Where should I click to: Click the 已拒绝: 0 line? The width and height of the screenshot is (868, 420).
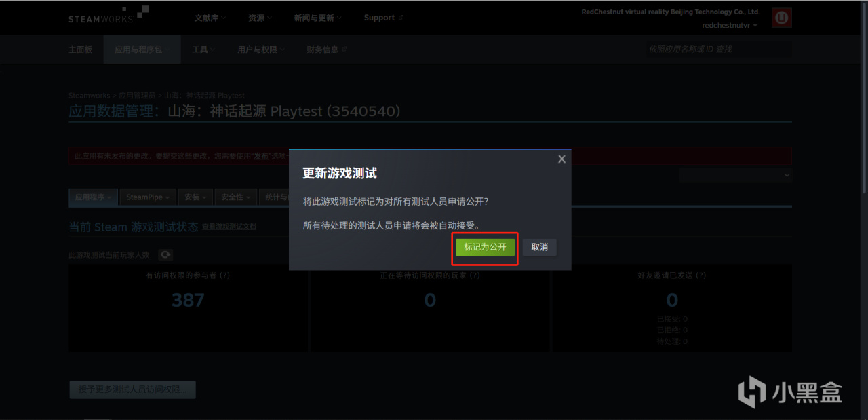[672, 330]
